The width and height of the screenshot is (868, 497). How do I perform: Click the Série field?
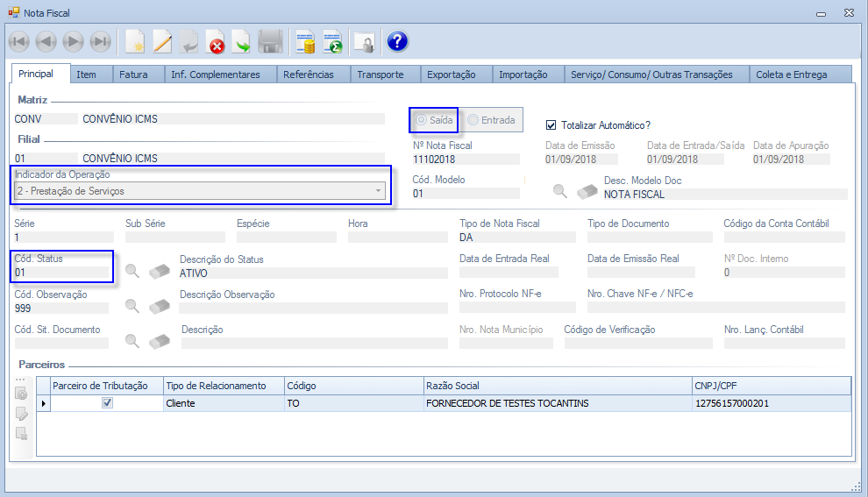click(64, 238)
